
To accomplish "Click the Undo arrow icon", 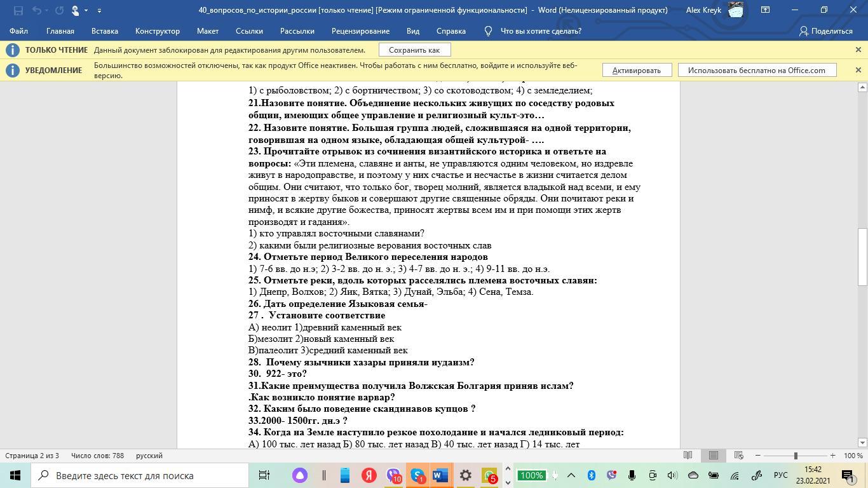I will (37, 10).
